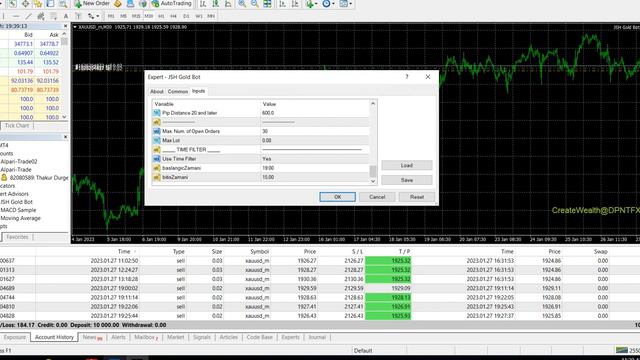Click the Reset button
The height and width of the screenshot is (360, 640).
(x=417, y=197)
